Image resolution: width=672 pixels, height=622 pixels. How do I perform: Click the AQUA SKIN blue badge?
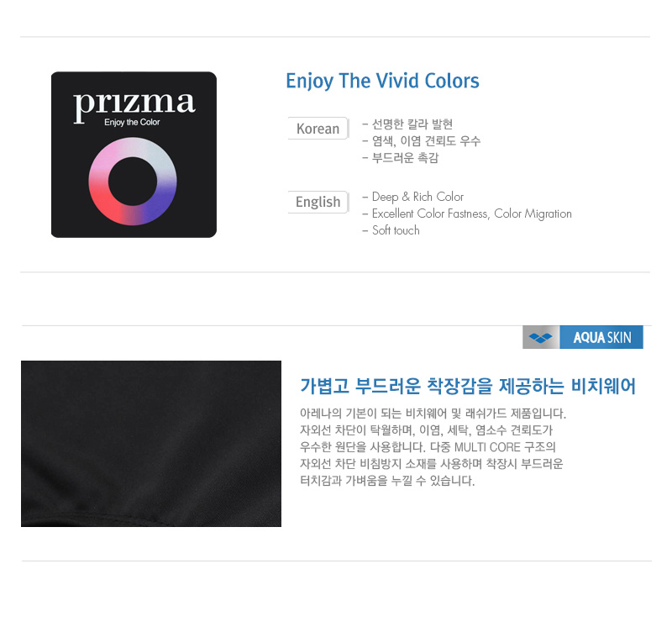pos(601,337)
